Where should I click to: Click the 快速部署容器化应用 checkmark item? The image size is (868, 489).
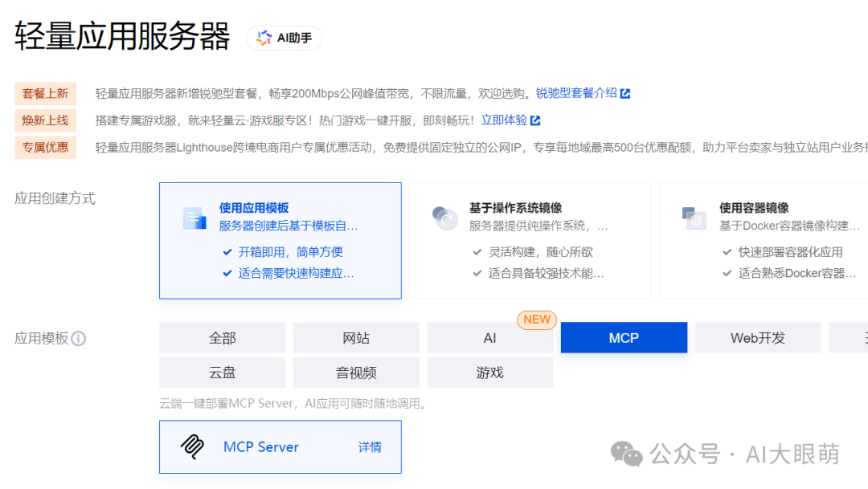click(782, 252)
